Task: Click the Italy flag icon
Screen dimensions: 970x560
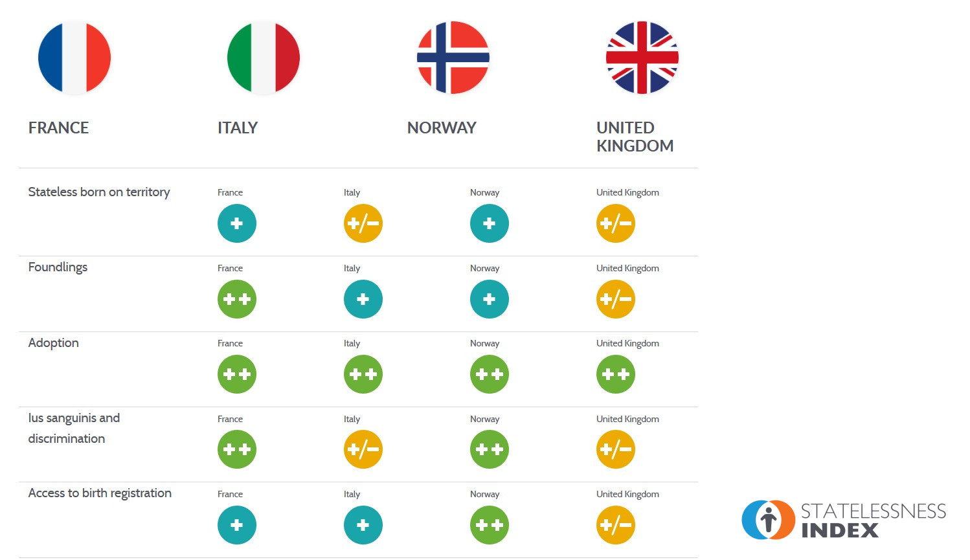Action: (264, 58)
